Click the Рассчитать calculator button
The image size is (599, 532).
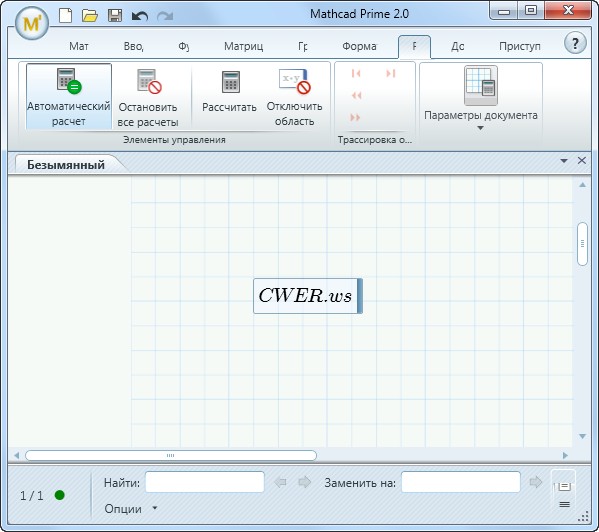click(x=229, y=92)
